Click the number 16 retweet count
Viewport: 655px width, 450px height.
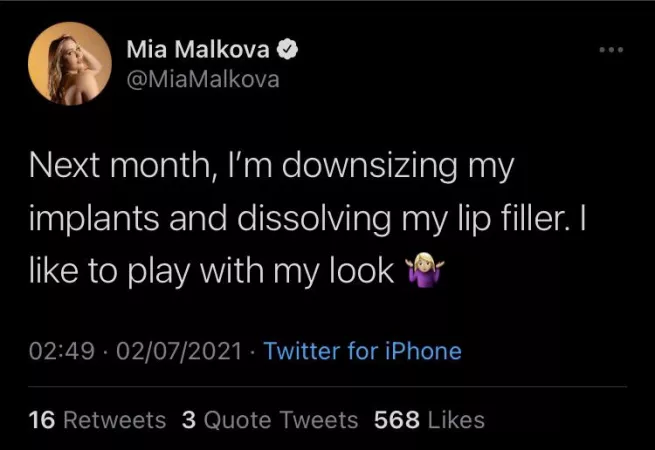[42, 420]
